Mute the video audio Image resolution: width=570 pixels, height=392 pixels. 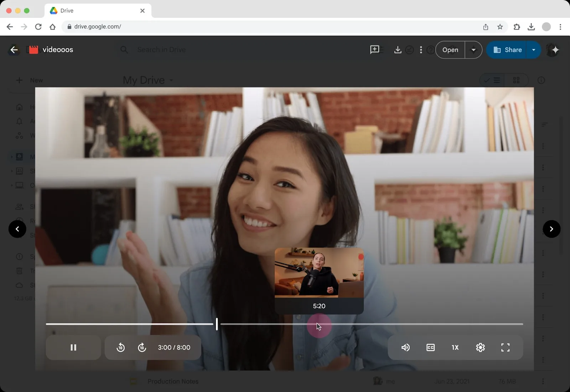click(406, 347)
